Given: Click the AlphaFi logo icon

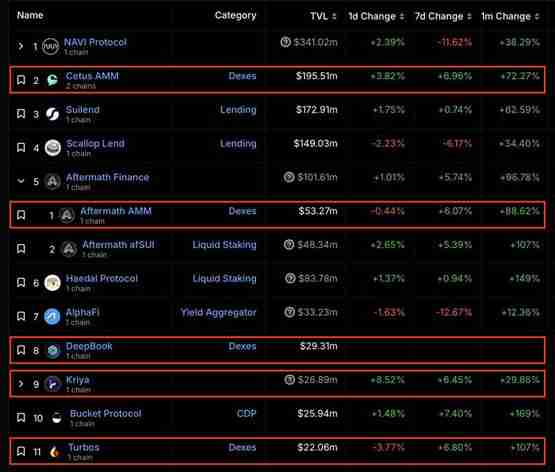Looking at the screenshot, I should [x=52, y=316].
